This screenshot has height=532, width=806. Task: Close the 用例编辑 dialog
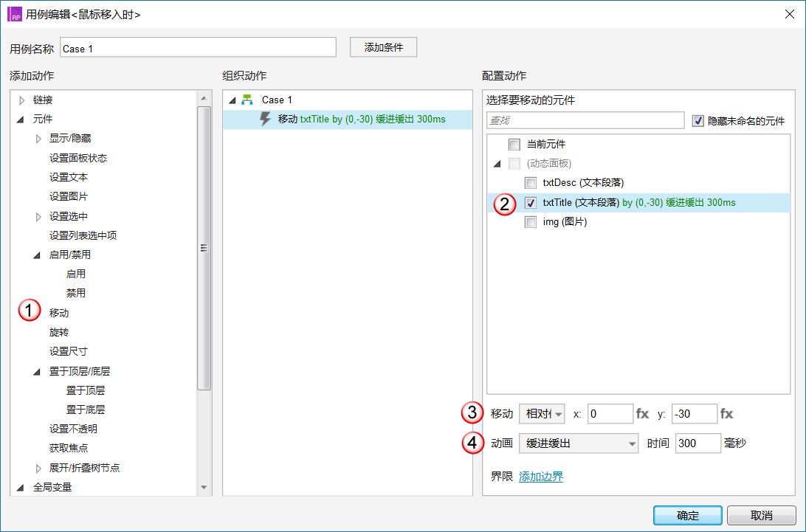coord(790,14)
